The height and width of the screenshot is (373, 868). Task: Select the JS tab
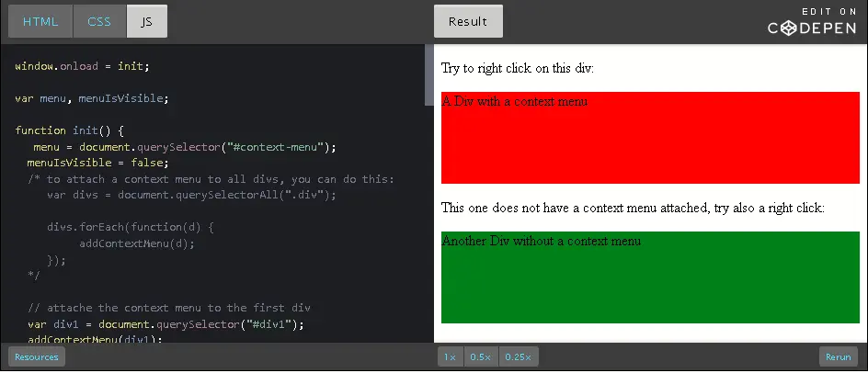147,21
